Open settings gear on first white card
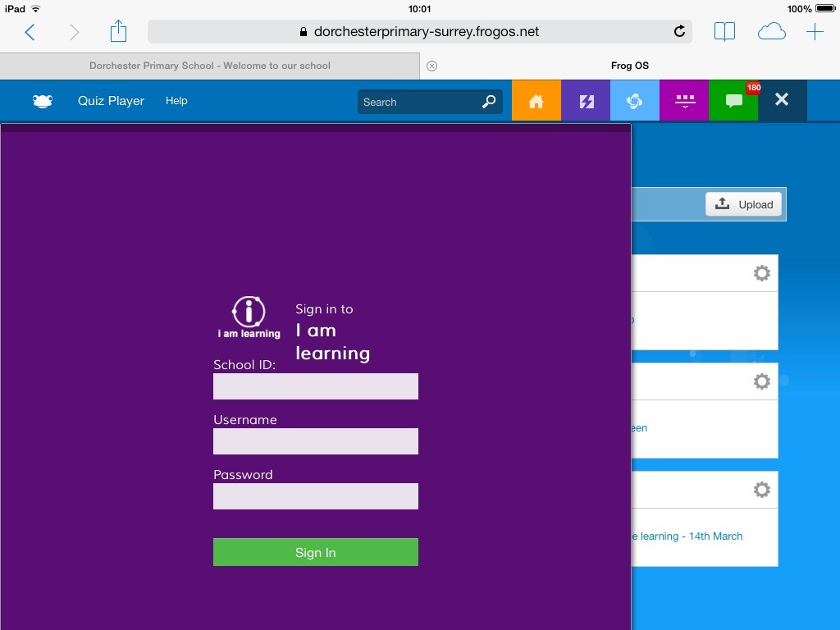The image size is (840, 630). pyautogui.click(x=762, y=273)
